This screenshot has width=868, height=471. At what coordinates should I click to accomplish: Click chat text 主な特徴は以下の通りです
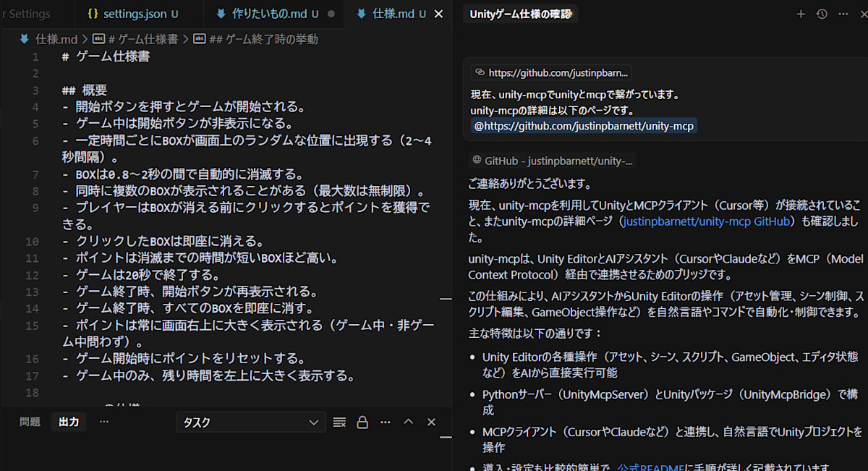pos(535,334)
